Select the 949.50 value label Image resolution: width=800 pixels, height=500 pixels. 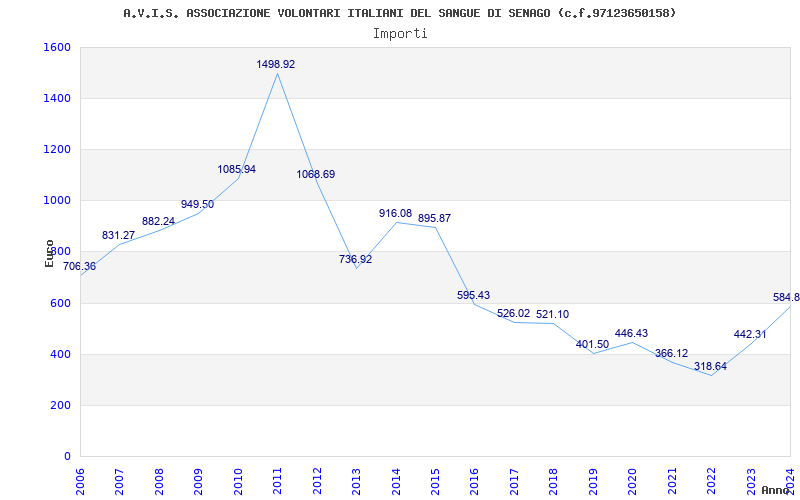click(197, 205)
